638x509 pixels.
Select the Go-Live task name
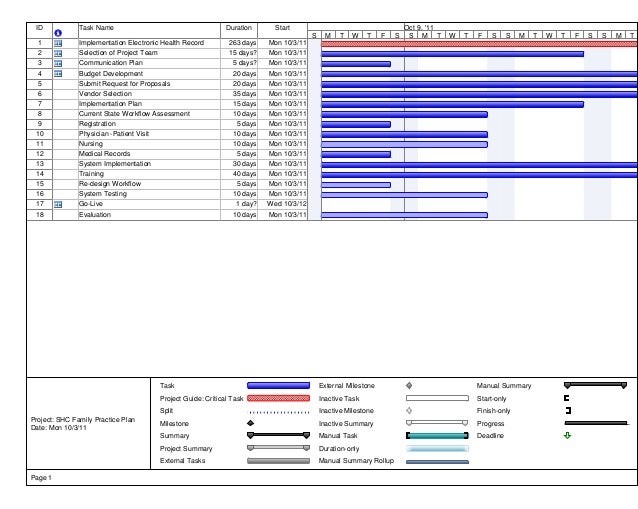pos(91,203)
